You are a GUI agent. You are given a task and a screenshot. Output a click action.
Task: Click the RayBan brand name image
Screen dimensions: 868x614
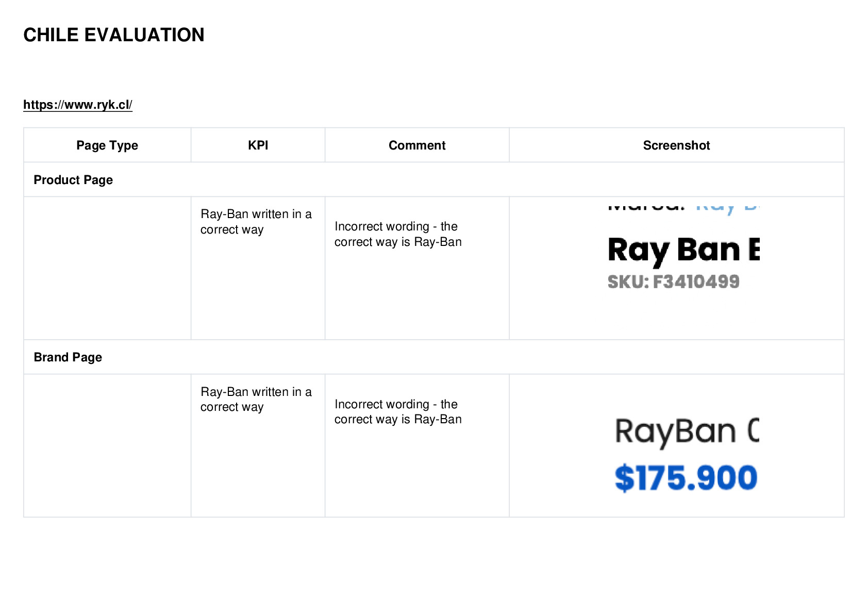coord(687,432)
